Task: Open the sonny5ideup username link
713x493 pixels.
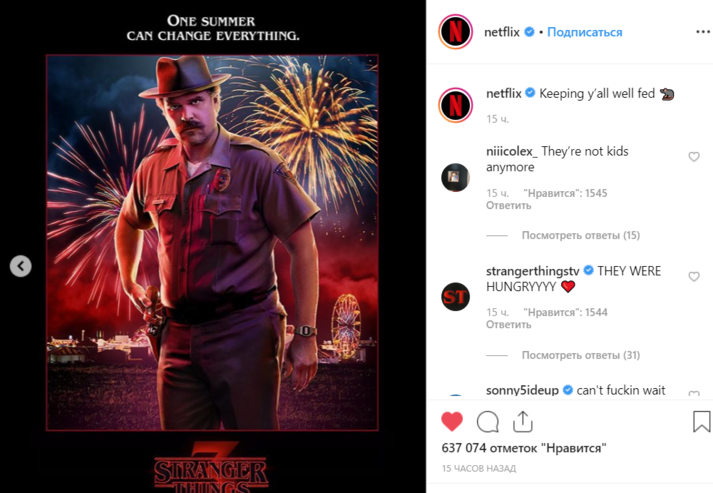Action: [x=522, y=390]
